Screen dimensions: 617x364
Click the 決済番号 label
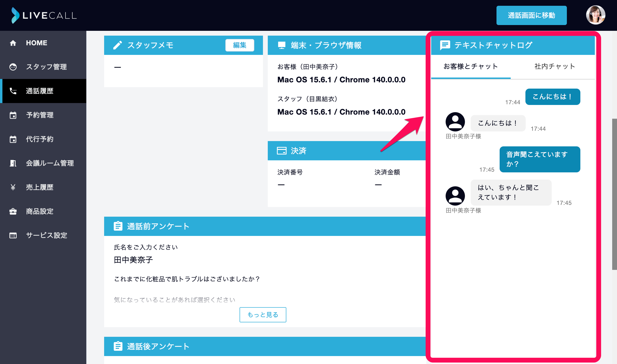point(290,172)
